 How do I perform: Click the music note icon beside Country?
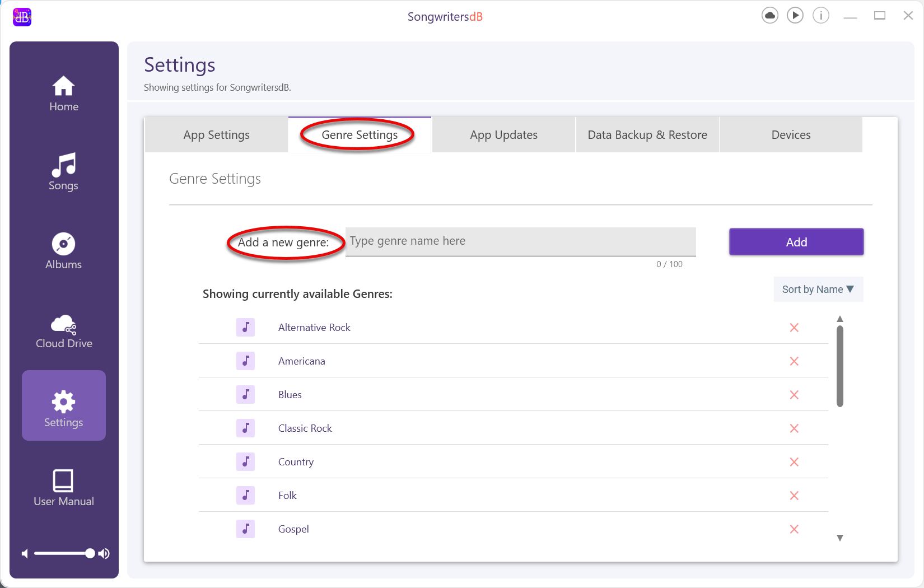pos(245,461)
